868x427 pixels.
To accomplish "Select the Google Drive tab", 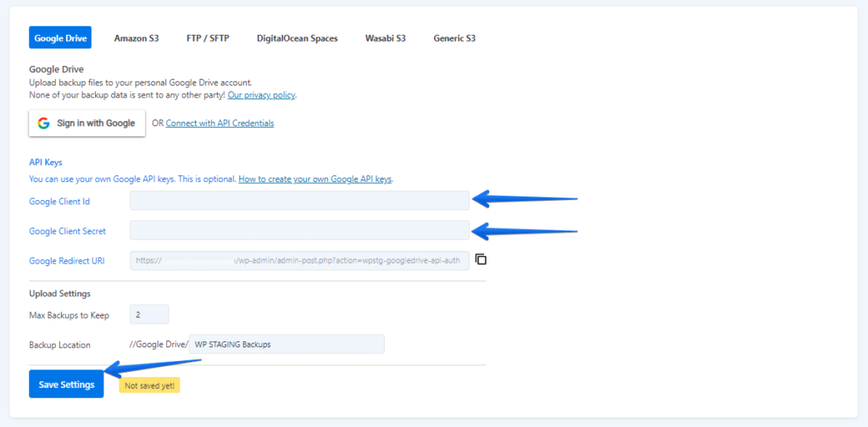I will click(x=60, y=38).
